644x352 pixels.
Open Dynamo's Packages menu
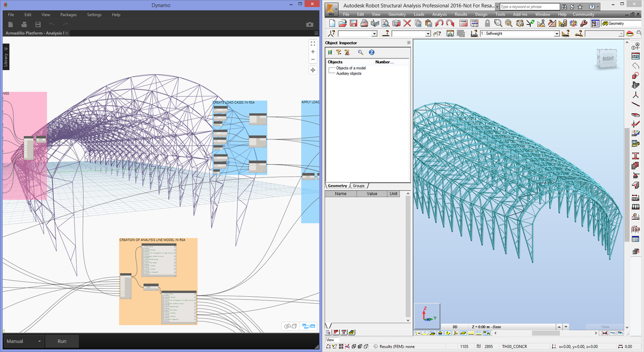point(68,14)
